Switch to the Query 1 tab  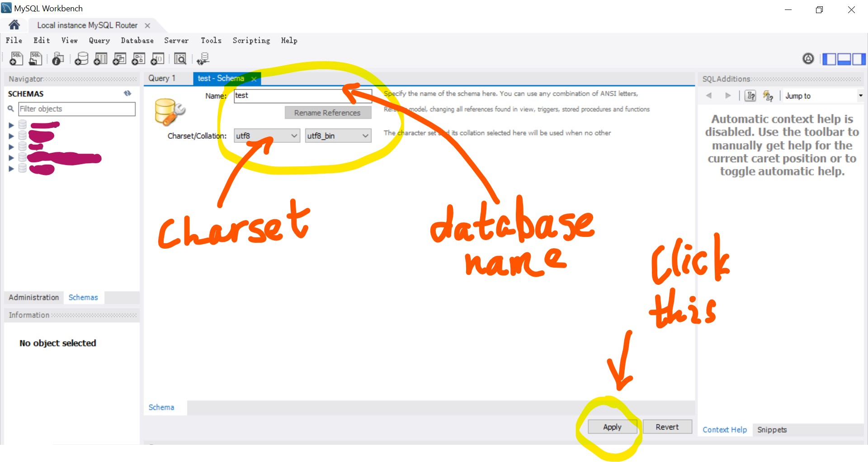162,78
